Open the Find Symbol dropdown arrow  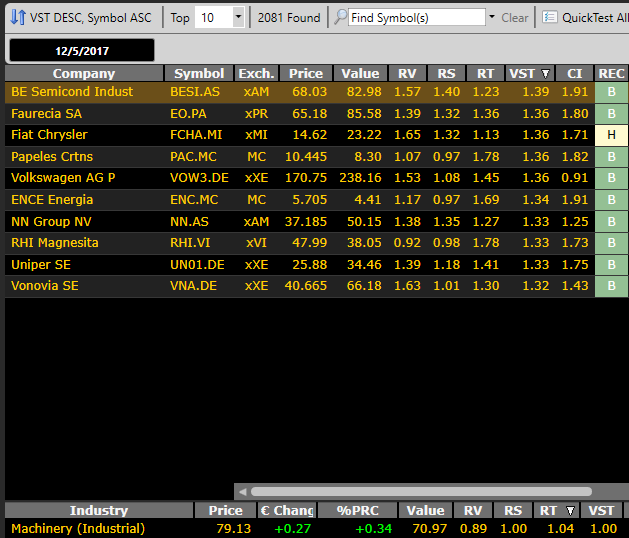[492, 17]
